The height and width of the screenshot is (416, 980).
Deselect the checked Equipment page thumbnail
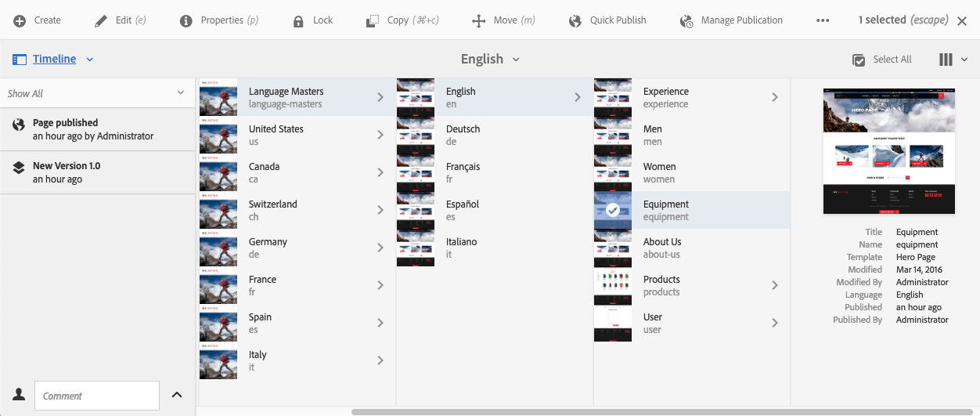click(613, 210)
